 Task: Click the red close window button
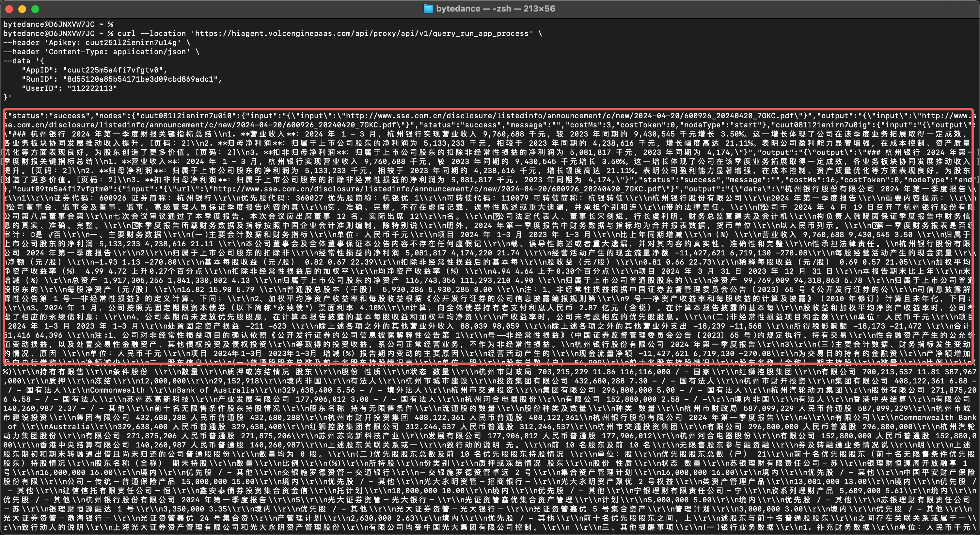tap(9, 9)
